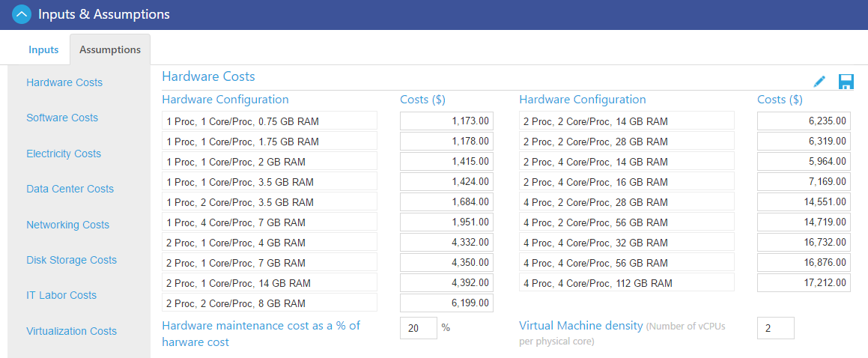868x358 pixels.
Task: Navigate to IT Labor Costs
Action: 61,295
